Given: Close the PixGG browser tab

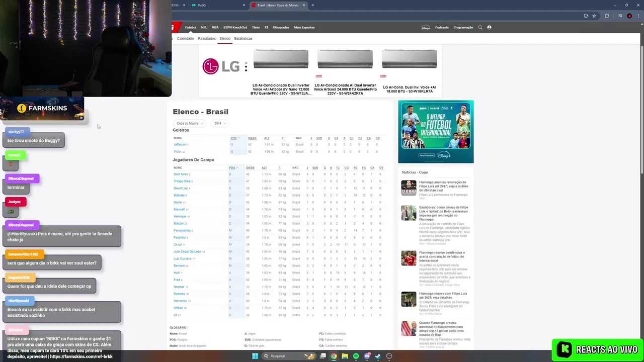Looking at the screenshot, I should 244,5.
